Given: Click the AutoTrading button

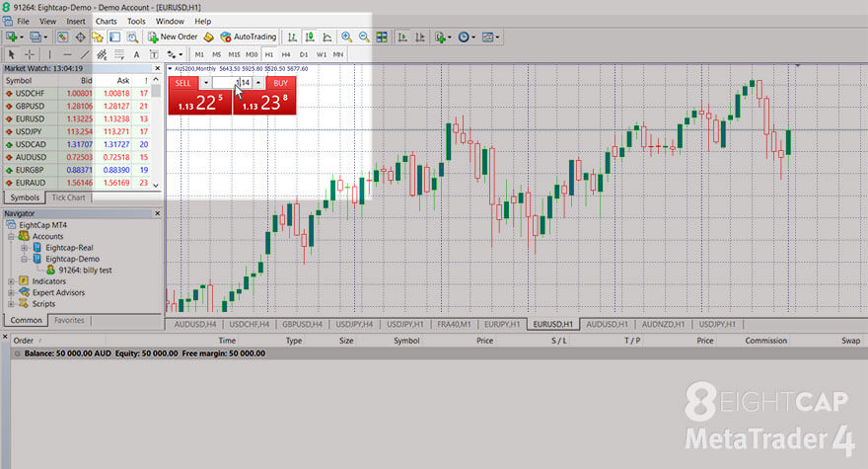Looking at the screenshot, I should point(248,38).
